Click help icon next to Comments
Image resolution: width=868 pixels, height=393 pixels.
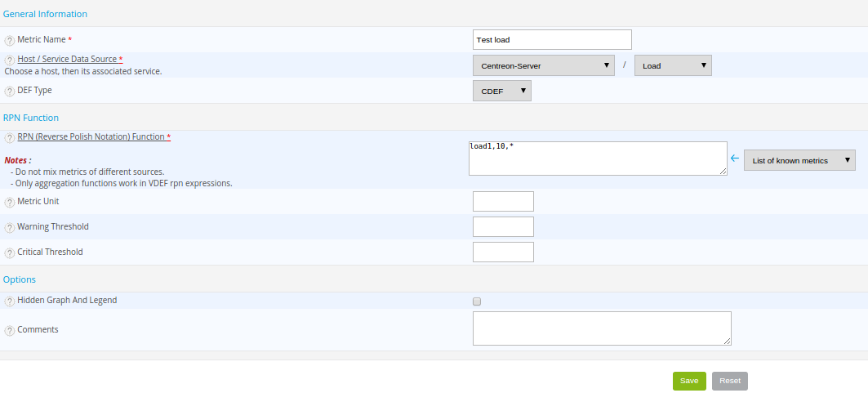(x=10, y=330)
